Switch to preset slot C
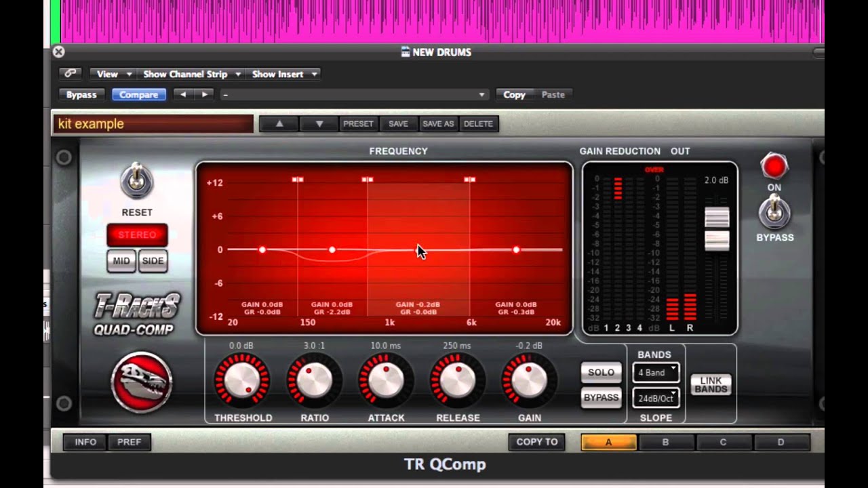868x488 pixels. point(724,443)
